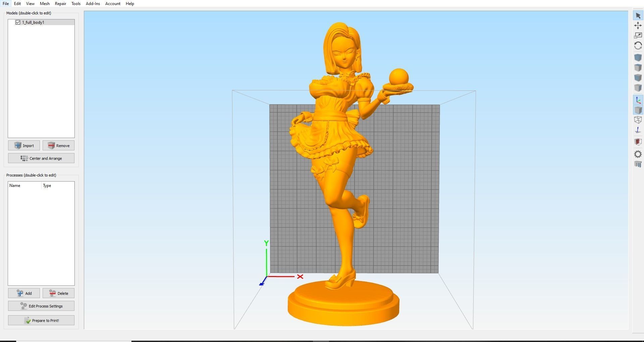Click Center and Arrange button

coord(41,158)
